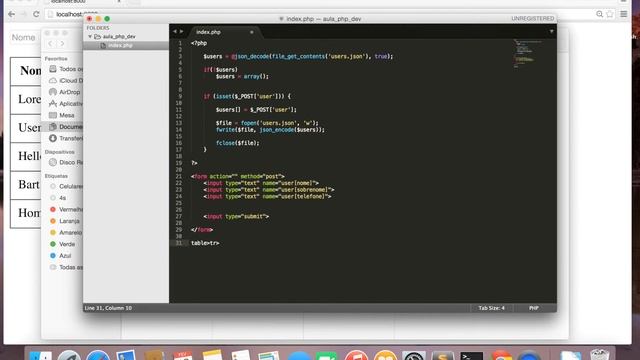
Task: Open Sublime Text from the Dock
Action: pos(443,356)
